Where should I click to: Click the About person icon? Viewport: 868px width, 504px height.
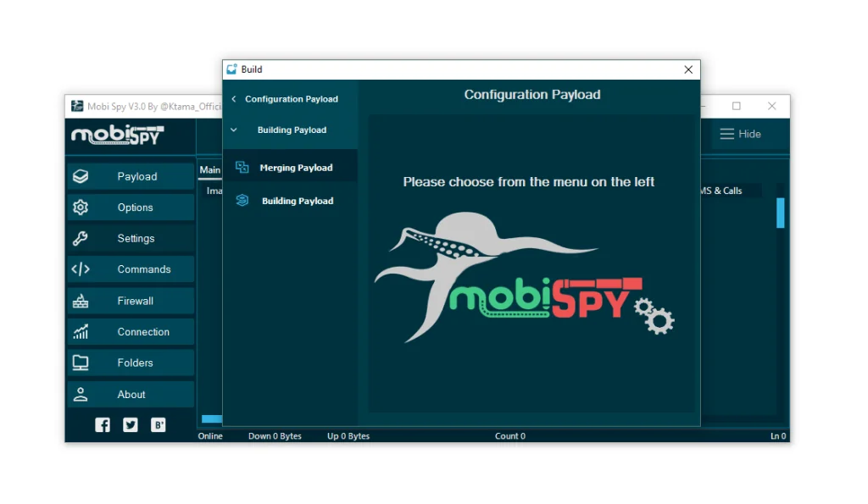[x=81, y=394]
